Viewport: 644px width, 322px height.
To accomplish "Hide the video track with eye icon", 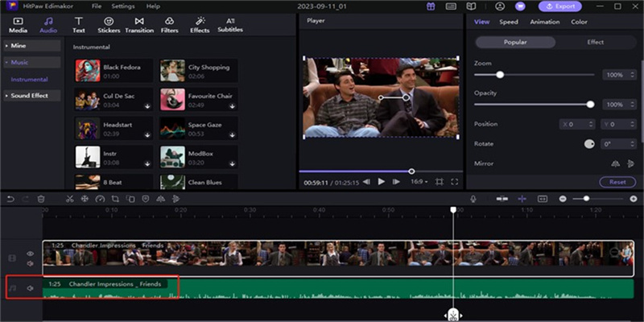I will (30, 254).
